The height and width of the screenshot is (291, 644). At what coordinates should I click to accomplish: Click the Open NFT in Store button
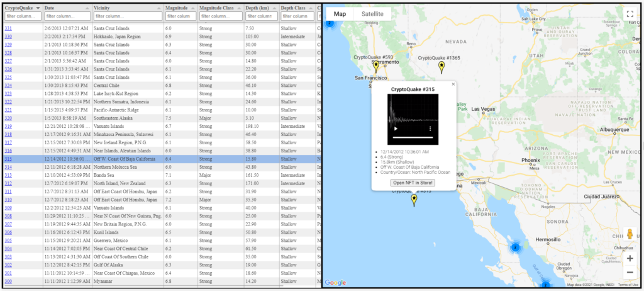(x=413, y=182)
